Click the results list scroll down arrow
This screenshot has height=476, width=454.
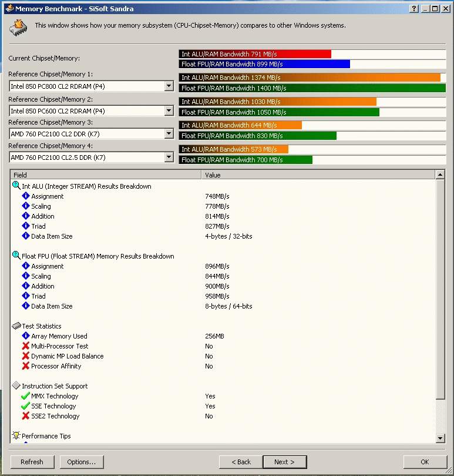tap(440, 438)
